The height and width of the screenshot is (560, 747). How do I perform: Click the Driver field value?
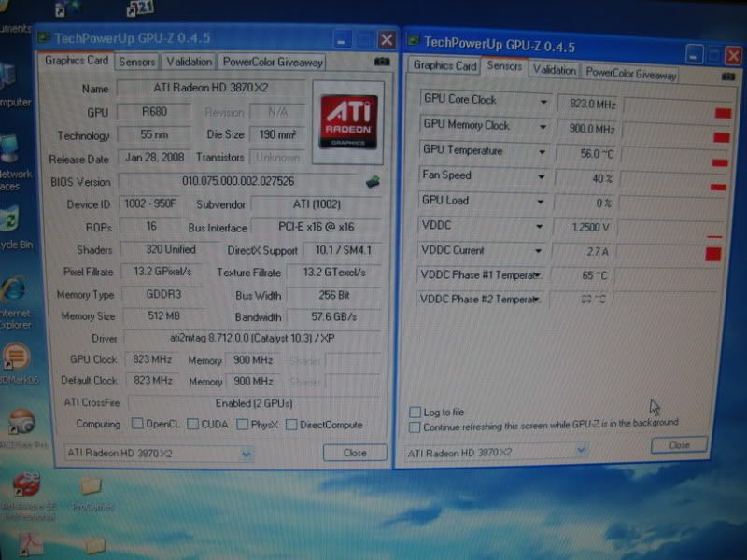coord(252,338)
